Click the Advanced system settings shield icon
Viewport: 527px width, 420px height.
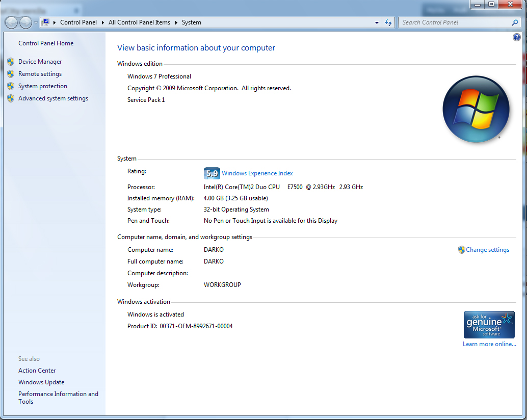(x=11, y=98)
